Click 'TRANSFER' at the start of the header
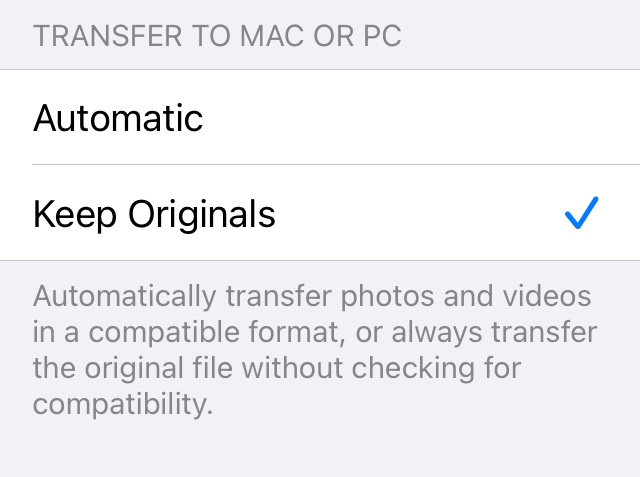 click(x=107, y=36)
